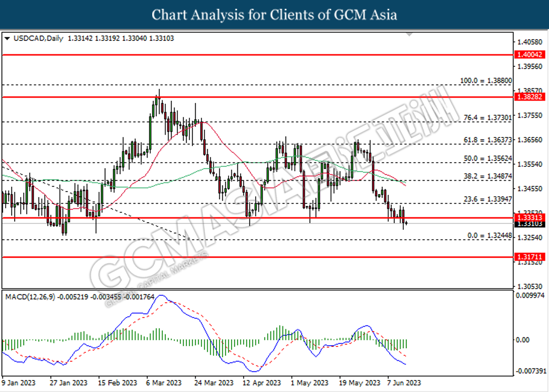549x392 pixels.
Task: Click the 15 Feb 2023 date label
Action: click(117, 383)
